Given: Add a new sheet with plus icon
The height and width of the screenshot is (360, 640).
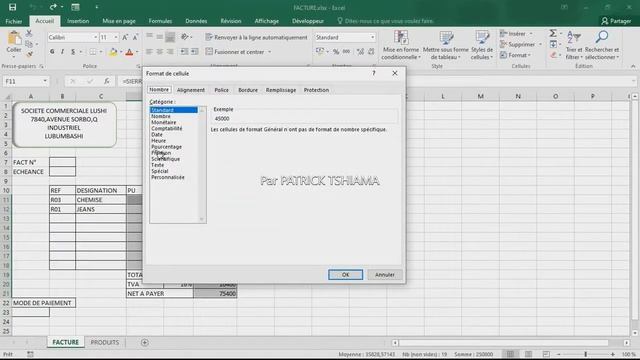Looking at the screenshot, I should pos(144,342).
